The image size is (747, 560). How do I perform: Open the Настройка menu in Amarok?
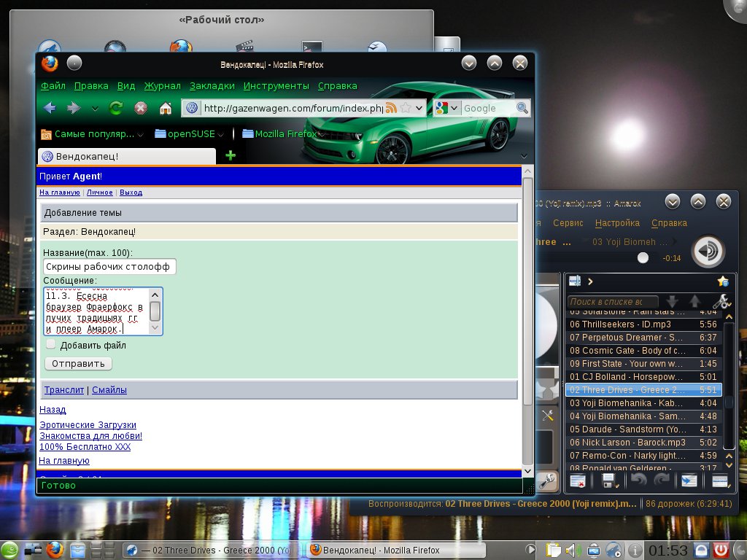[x=617, y=223]
